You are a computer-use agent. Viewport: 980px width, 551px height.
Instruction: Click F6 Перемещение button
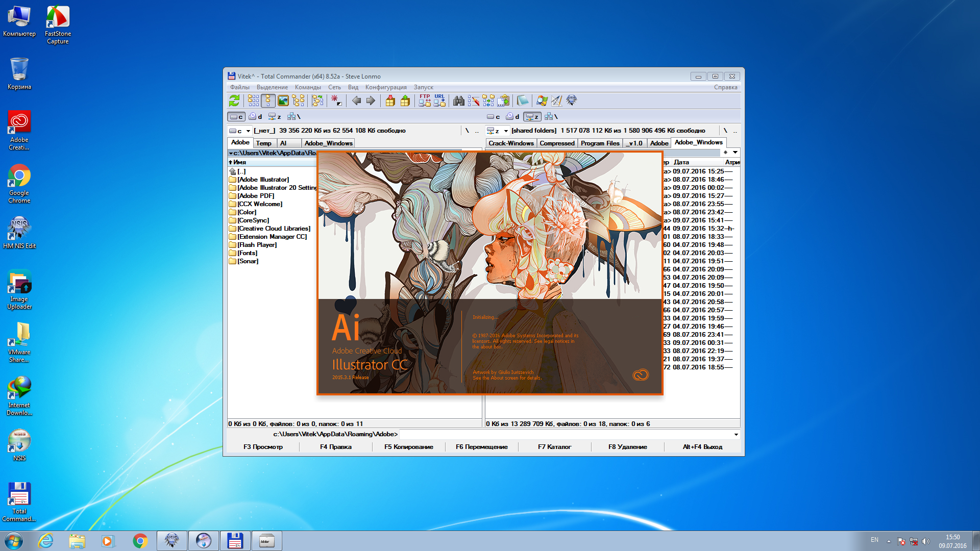(x=482, y=447)
